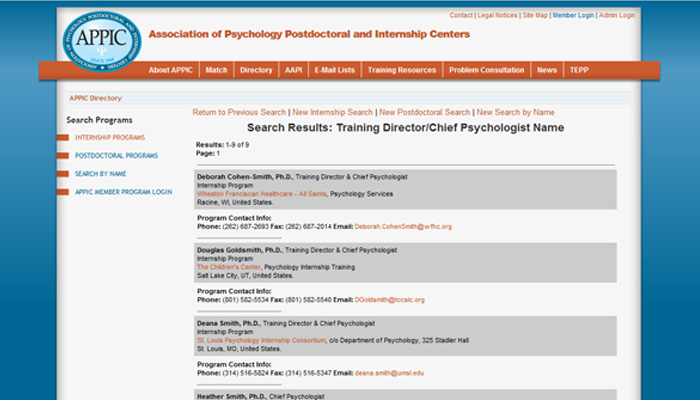Viewport: 700px width, 400px height.
Task: Click orange marker beside Internship Programs
Action: pyautogui.click(x=63, y=138)
